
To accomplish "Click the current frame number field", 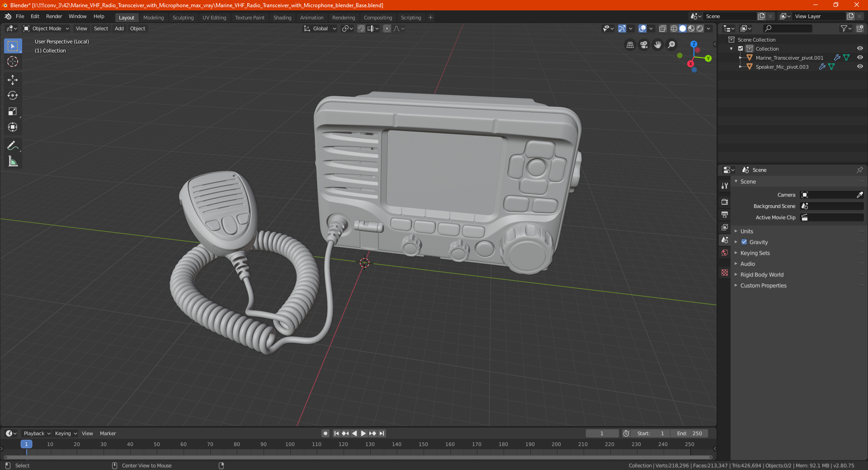I will pyautogui.click(x=602, y=433).
